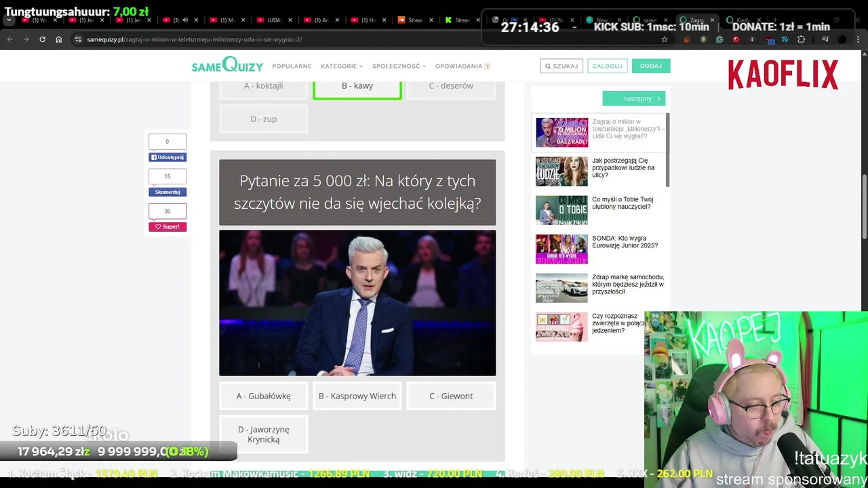Open the Extensions puzzle-piece menu
Viewport: 868px width, 488px height.
click(x=801, y=39)
